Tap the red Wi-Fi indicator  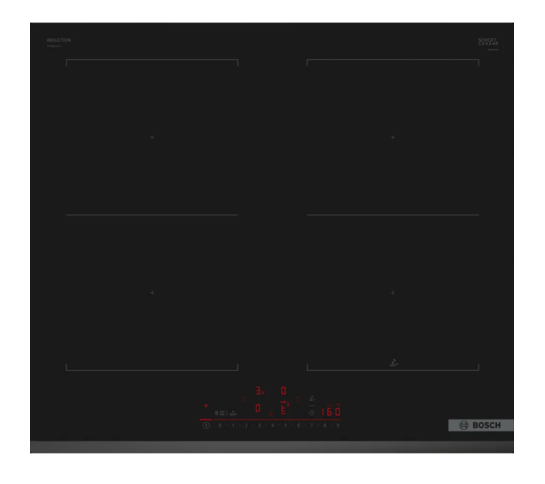206,406
